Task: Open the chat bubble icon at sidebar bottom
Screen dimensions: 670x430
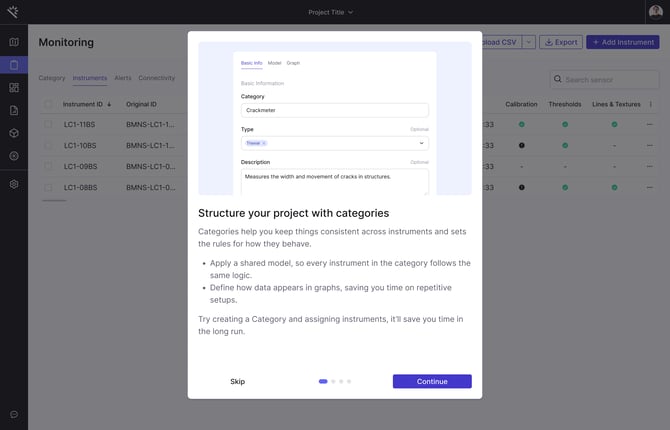Action: click(14, 414)
